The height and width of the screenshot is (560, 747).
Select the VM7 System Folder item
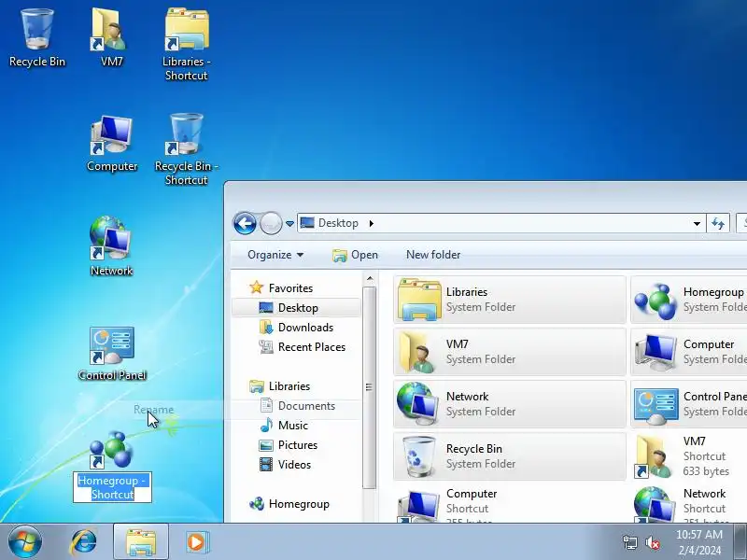click(510, 352)
